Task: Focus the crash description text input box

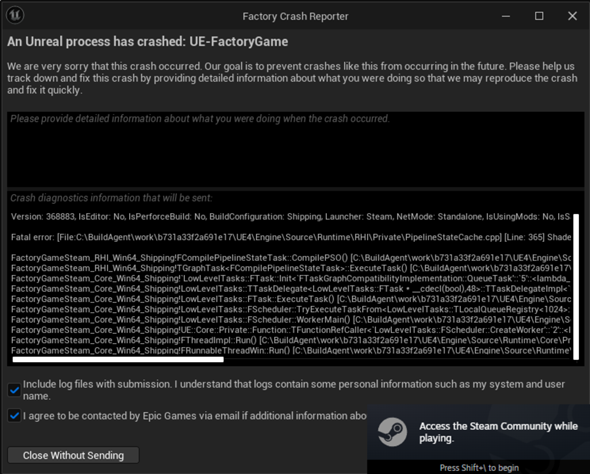Action: pyautogui.click(x=295, y=149)
